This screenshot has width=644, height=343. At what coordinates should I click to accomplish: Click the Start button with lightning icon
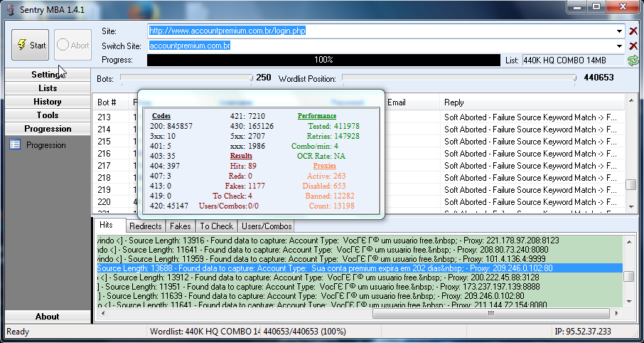[x=30, y=45]
